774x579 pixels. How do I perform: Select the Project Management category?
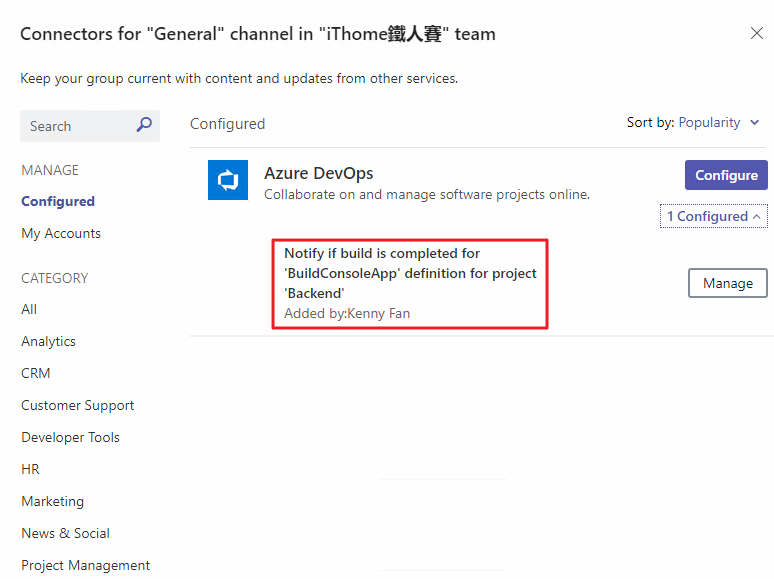85,565
